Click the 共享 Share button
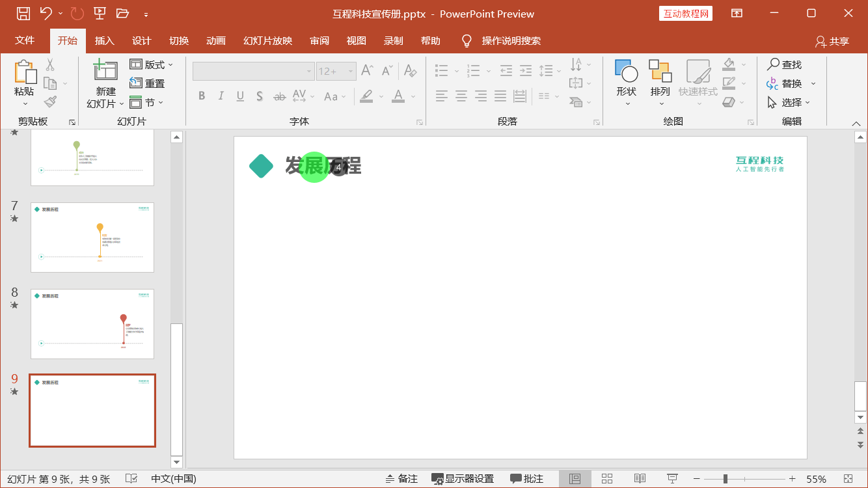This screenshot has height=488, width=868. coord(832,41)
